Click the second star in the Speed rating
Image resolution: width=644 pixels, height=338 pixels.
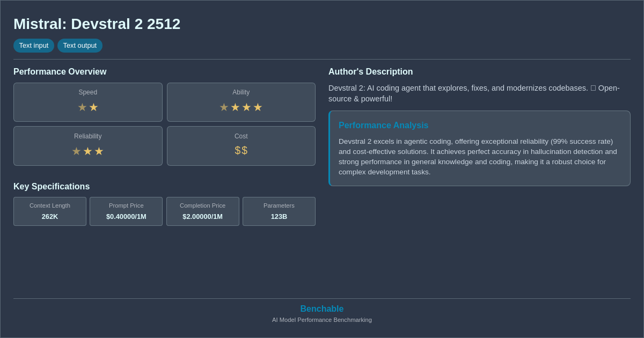pos(93,107)
